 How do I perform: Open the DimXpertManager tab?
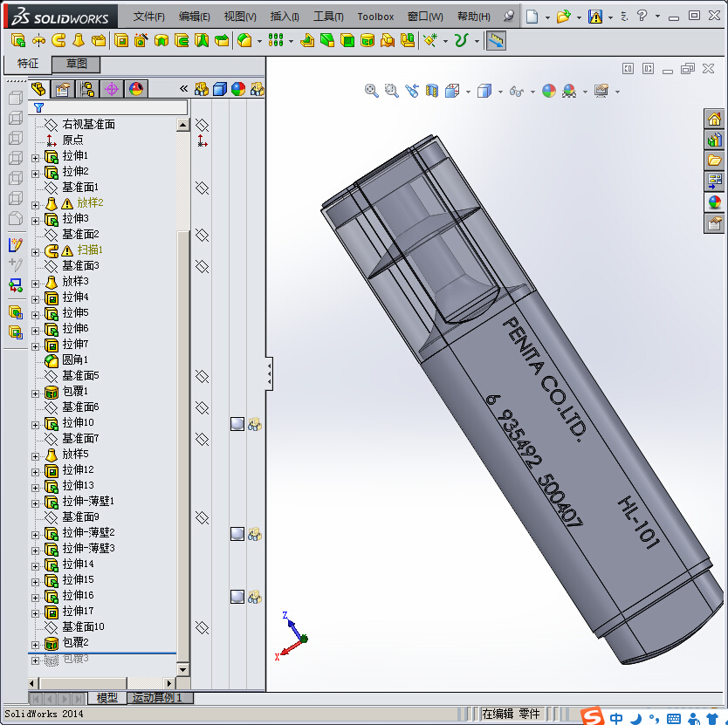112,89
